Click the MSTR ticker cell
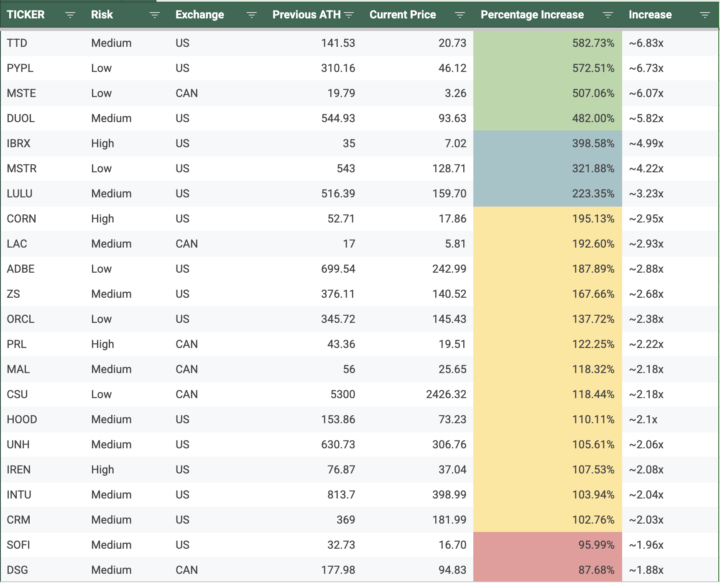The height and width of the screenshot is (583, 720). [x=43, y=168]
